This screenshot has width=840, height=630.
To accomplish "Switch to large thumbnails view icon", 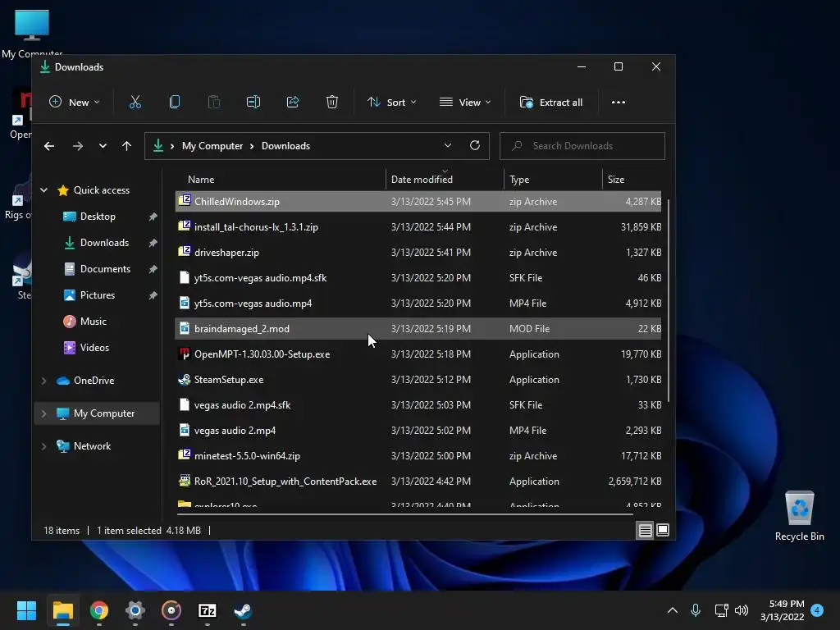I will (663, 531).
